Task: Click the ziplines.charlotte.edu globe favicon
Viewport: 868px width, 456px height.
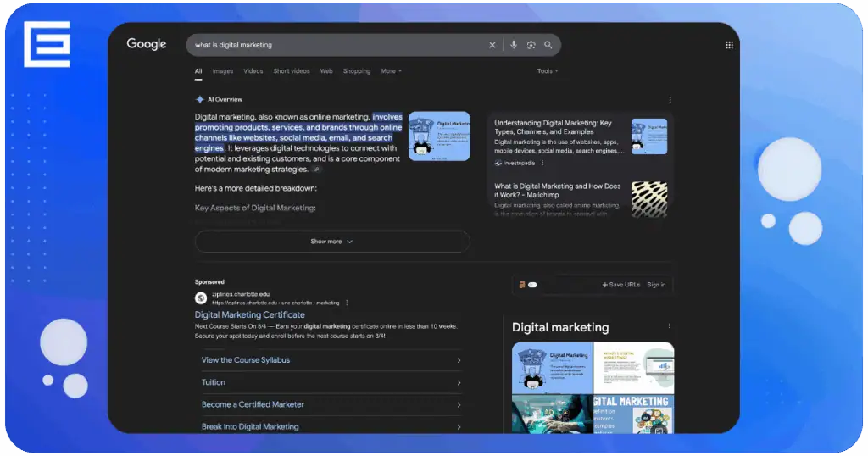Action: [201, 298]
